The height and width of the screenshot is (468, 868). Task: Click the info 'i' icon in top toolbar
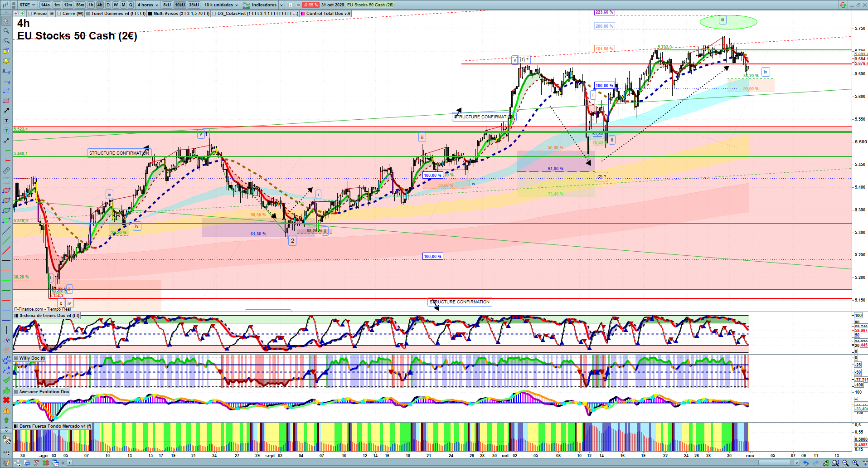pos(290,5)
